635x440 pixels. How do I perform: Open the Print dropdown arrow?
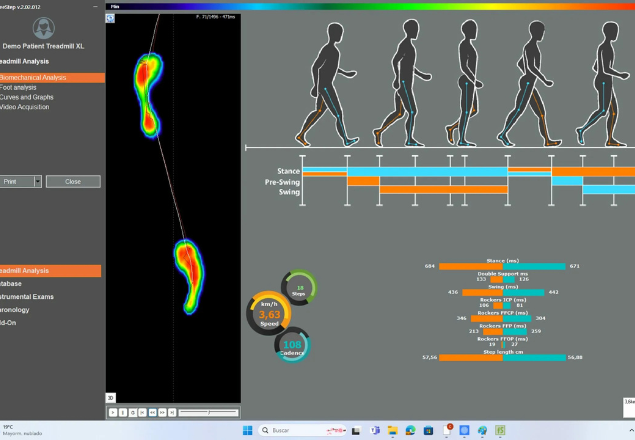[38, 182]
